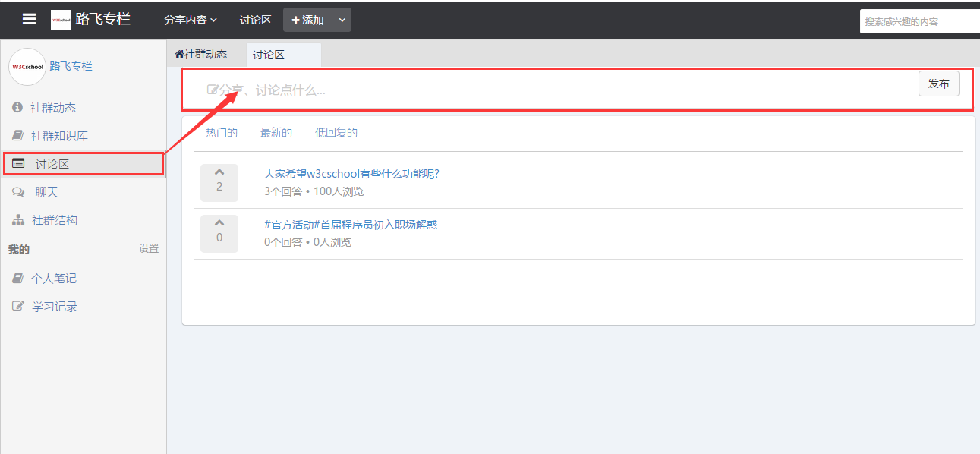Open the hamburger menu icon
The width and height of the screenshot is (980, 454).
click(29, 20)
